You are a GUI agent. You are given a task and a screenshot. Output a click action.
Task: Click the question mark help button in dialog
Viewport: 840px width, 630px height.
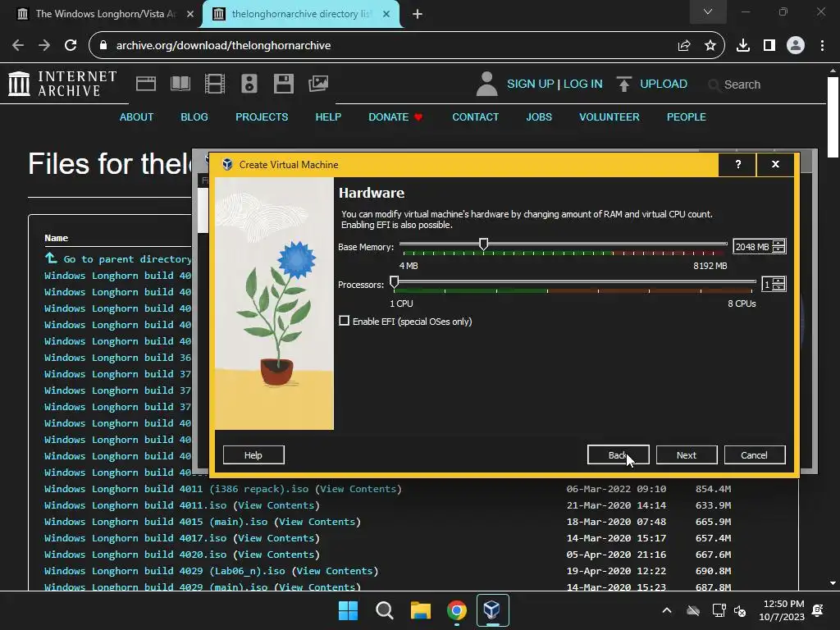click(737, 164)
